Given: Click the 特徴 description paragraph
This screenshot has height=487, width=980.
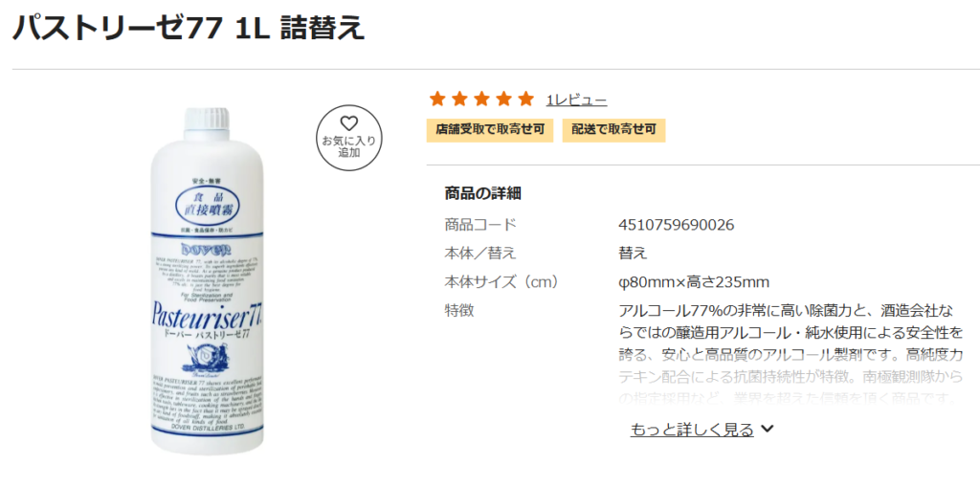Looking at the screenshot, I should [790, 354].
